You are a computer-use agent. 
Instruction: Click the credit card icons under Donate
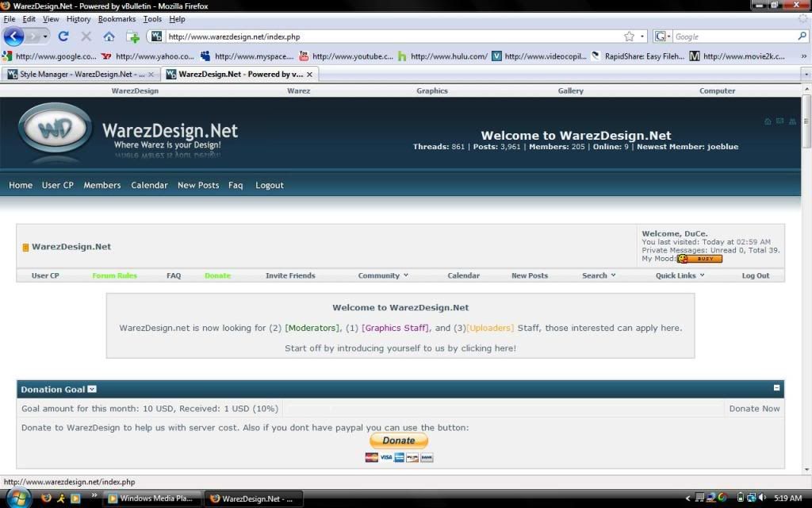(399, 458)
